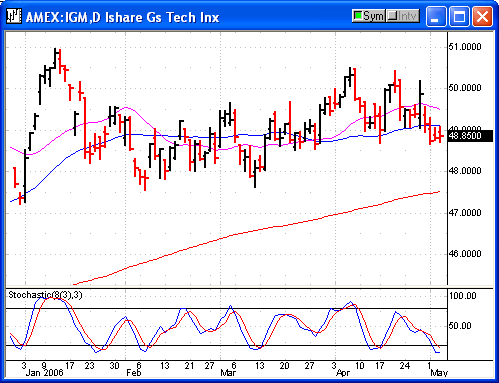Click the 51.0000 price axis label
This screenshot has height=383, width=499.
(465, 47)
